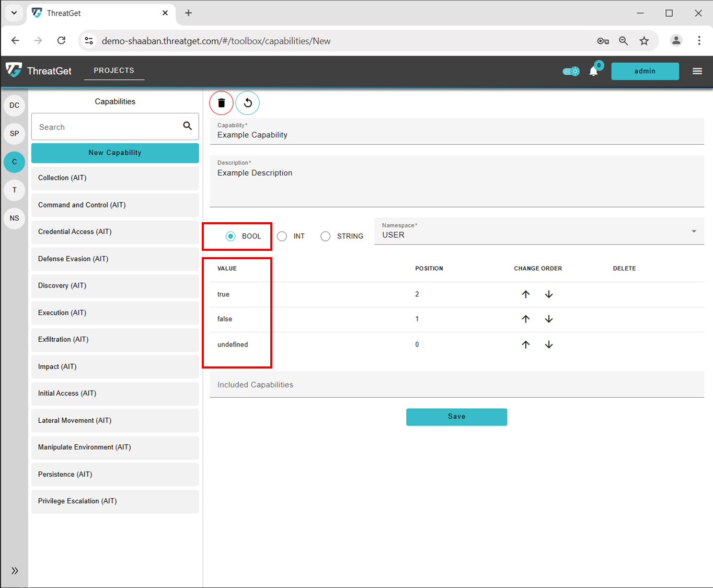
Task: Click the New Capability button
Action: (x=115, y=153)
